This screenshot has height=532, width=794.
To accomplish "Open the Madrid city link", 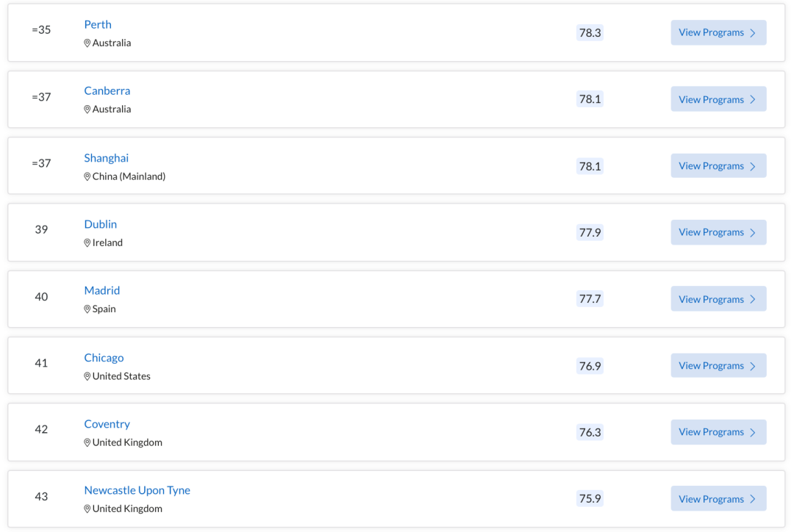I will point(101,290).
